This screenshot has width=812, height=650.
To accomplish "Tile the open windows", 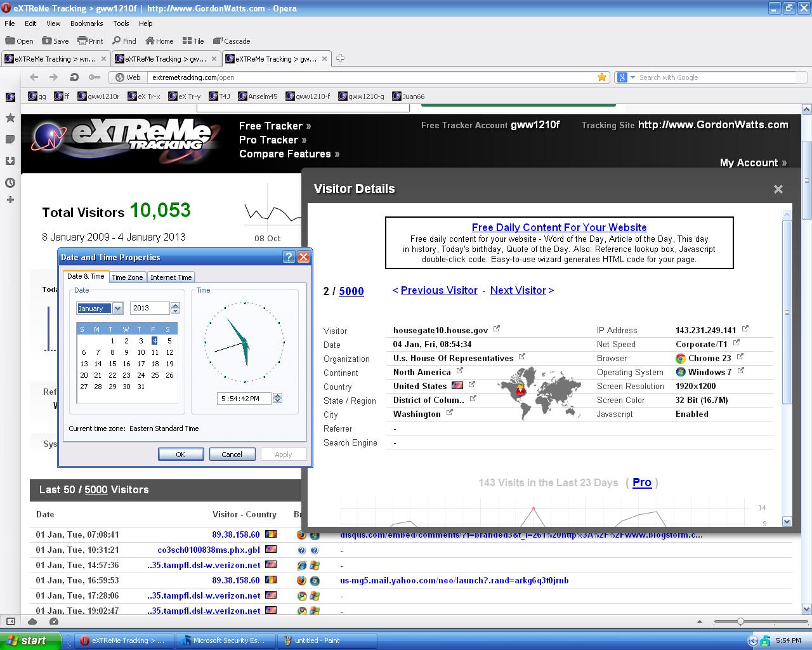I will (x=193, y=41).
